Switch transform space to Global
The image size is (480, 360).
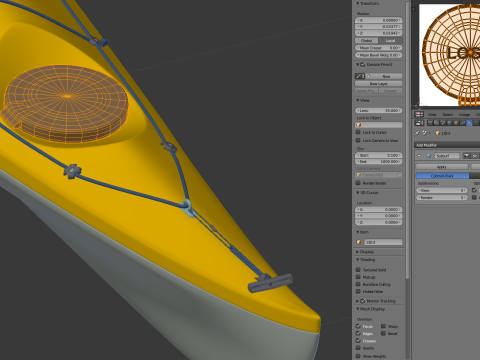(367, 41)
